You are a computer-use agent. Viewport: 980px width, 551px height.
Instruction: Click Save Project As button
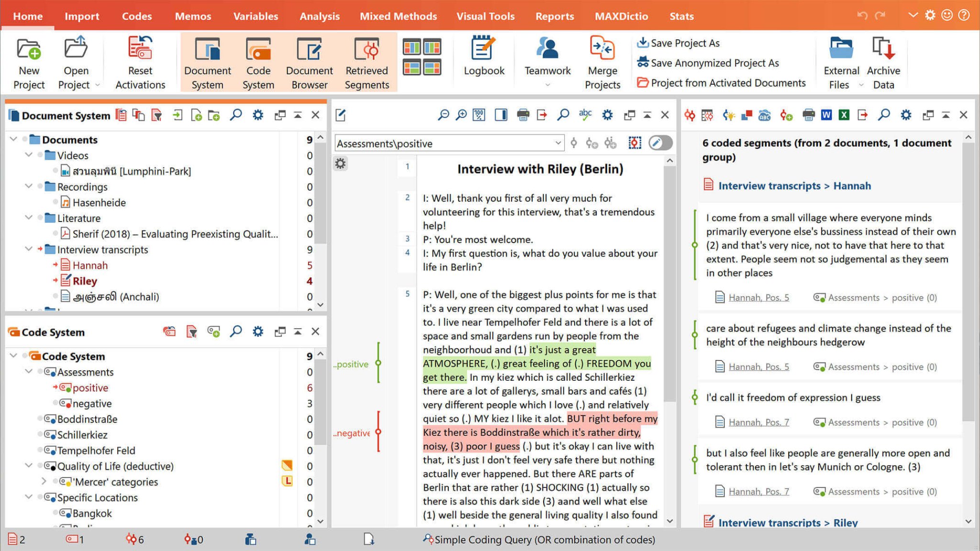coord(679,43)
